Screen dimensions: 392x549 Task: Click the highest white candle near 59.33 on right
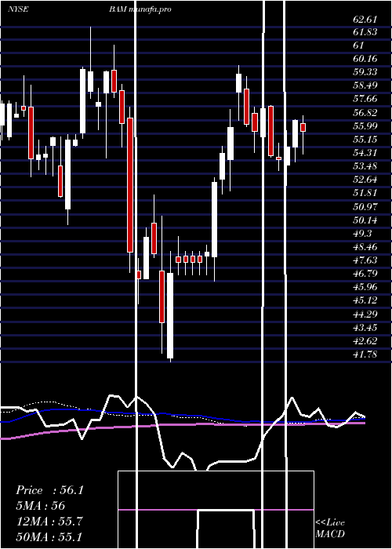click(239, 83)
